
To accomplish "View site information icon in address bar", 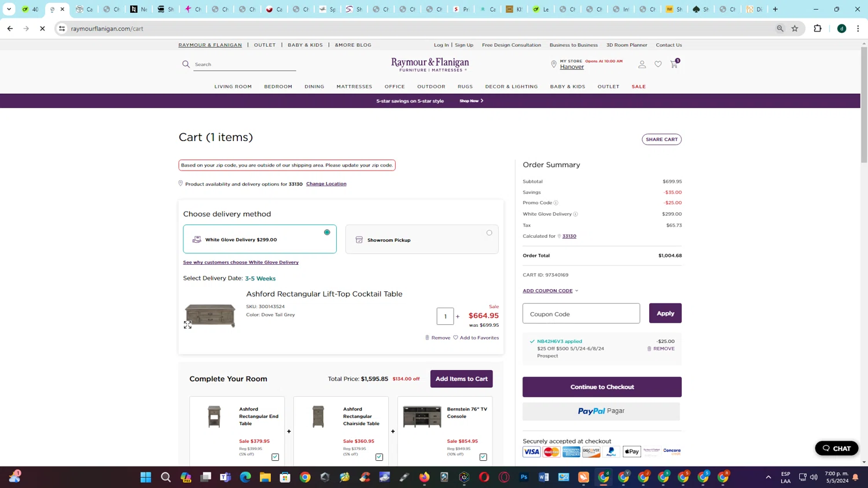I will (x=62, y=28).
